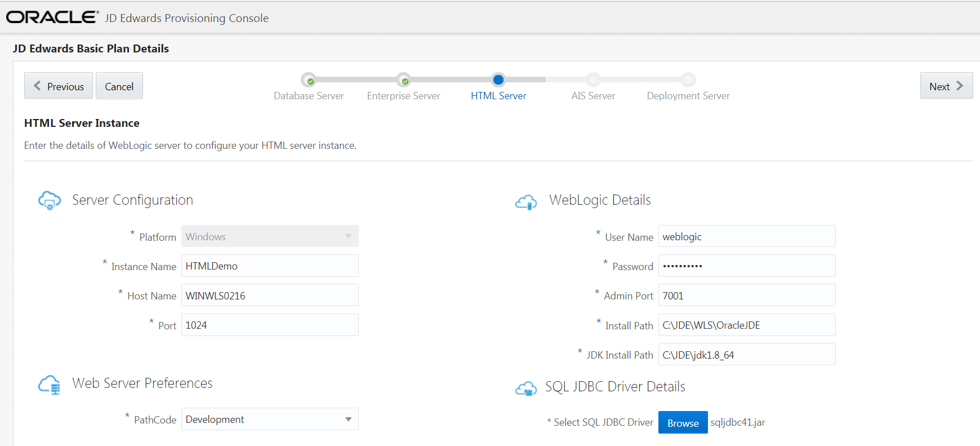Click the Admin Port field
980x446 pixels.
(747, 295)
